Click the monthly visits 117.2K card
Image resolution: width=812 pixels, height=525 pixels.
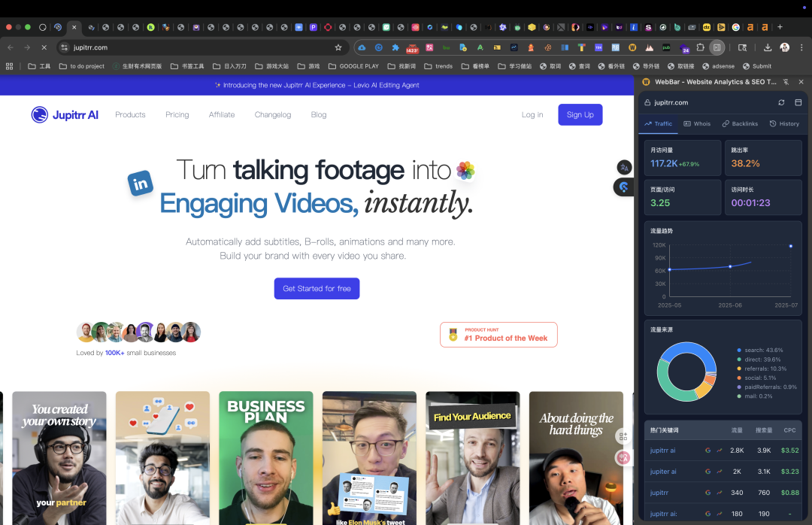(x=683, y=158)
